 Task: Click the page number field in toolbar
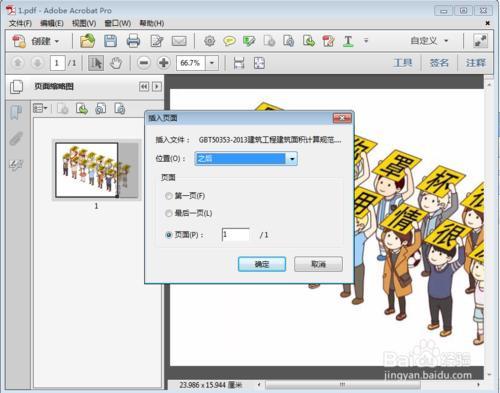point(57,63)
